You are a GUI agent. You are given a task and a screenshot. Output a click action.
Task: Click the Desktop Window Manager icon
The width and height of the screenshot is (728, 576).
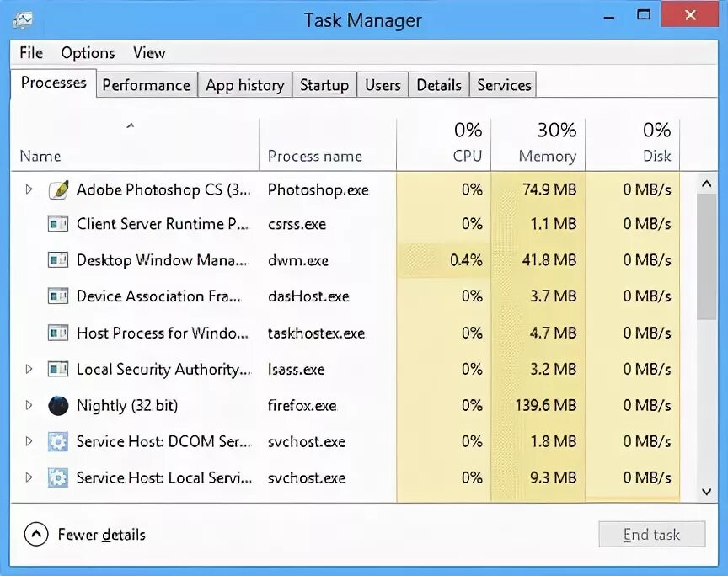tap(58, 260)
